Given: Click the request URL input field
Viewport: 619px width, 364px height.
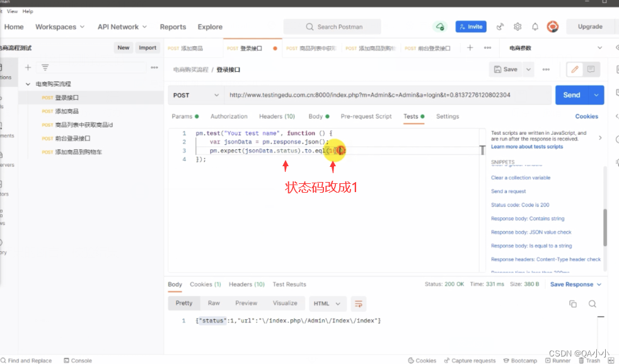Looking at the screenshot, I should [388, 95].
